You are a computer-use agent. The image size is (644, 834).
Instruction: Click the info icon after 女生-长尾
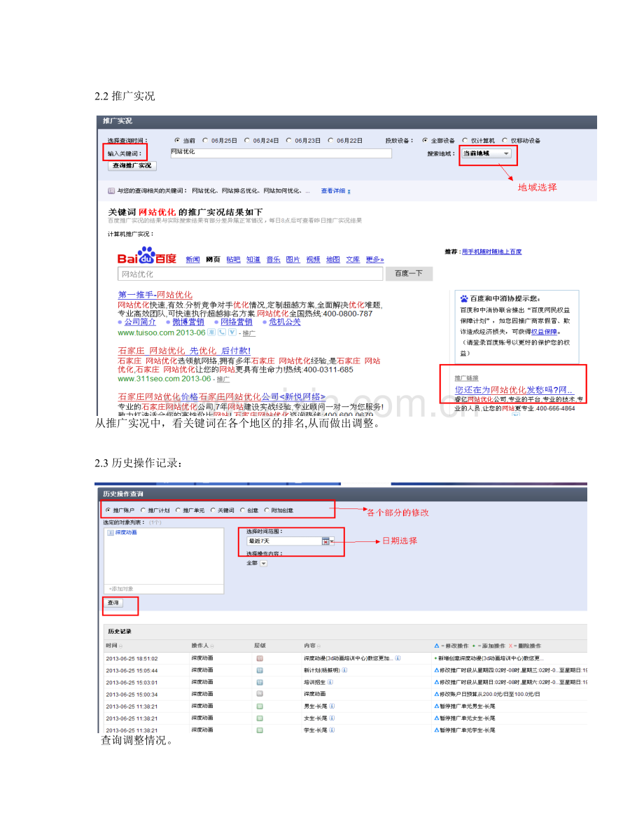click(x=332, y=718)
